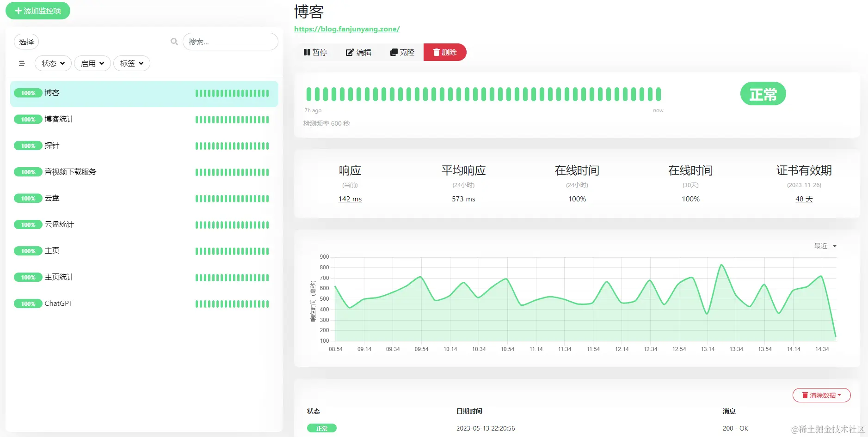Viewport: 868px width, 437px height.
Task: Click the 142 ms current response value
Action: [x=350, y=199]
